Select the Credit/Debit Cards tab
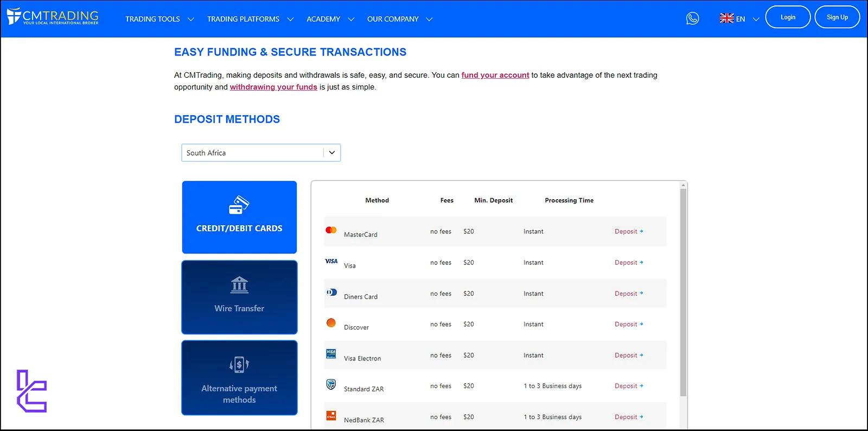 pyautogui.click(x=239, y=217)
